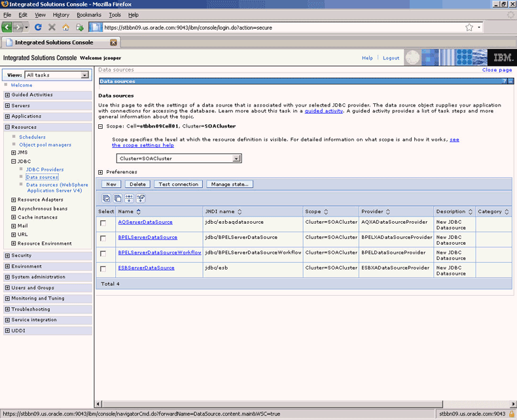Screen dimensions: 517x420
Task: Expand the JMS tree node
Action: 14,152
